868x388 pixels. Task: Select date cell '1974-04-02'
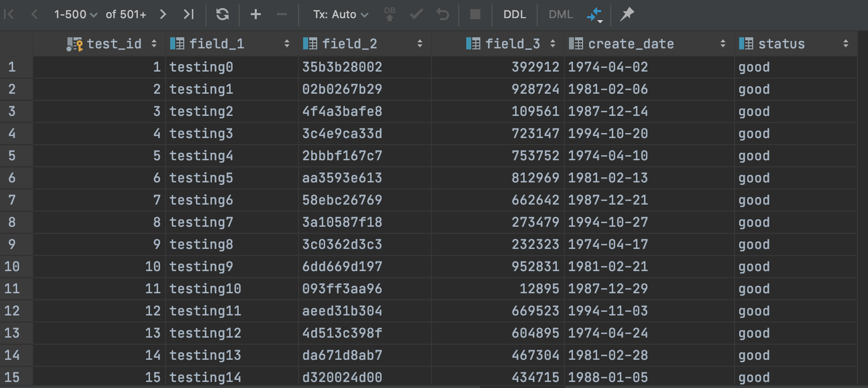[x=649, y=67]
